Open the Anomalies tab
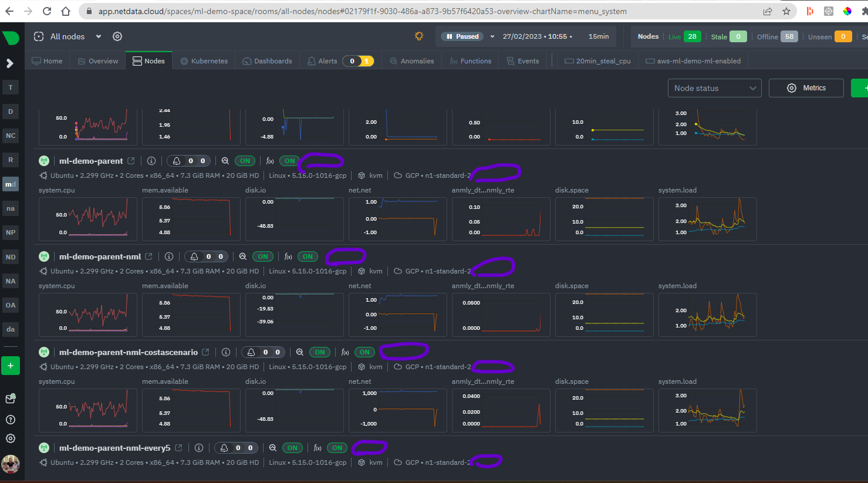The height and width of the screenshot is (483, 868). [411, 60]
